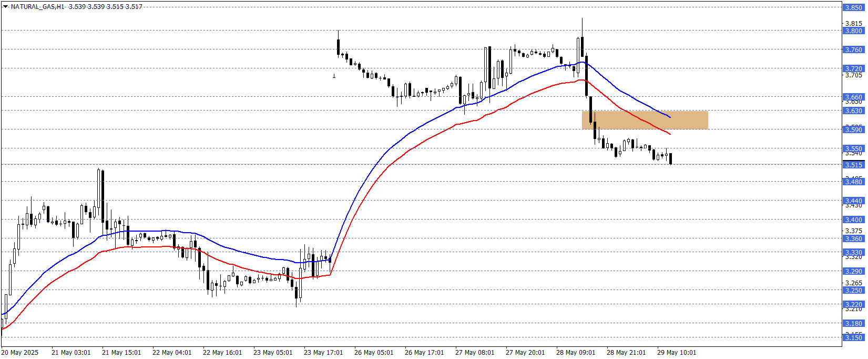The image size is (868, 359).
Task: Click the 26 May 17:01 time label
Action: click(x=424, y=353)
